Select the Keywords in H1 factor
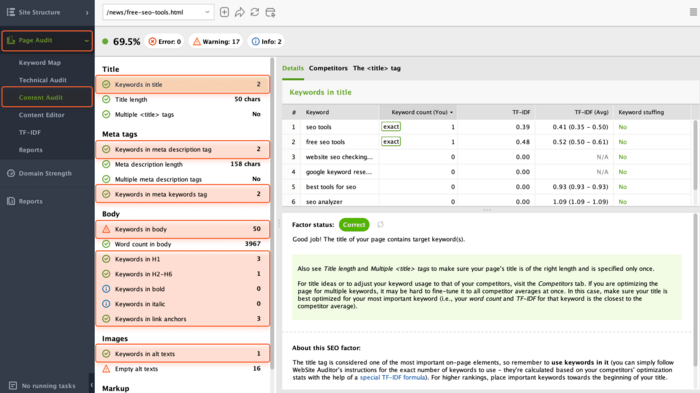The image size is (700, 393). coord(183,259)
